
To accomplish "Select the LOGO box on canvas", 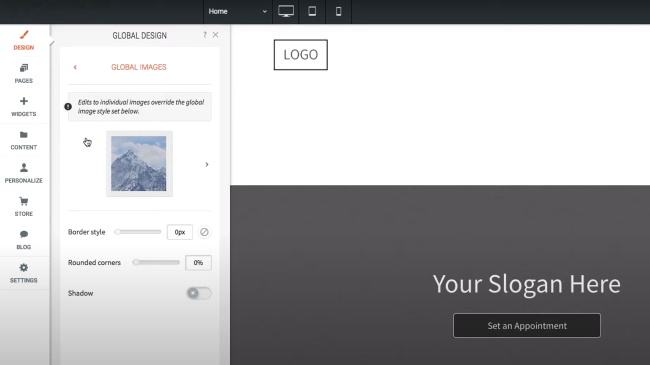I will click(301, 55).
